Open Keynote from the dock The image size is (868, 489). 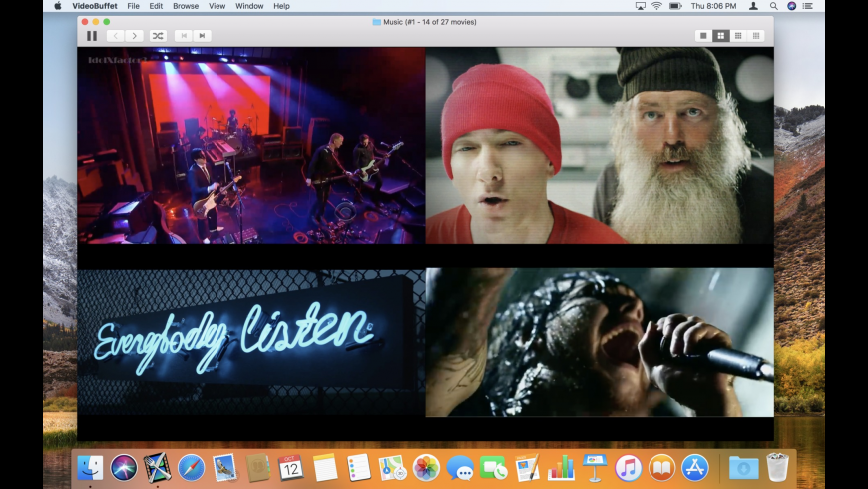tap(595, 468)
